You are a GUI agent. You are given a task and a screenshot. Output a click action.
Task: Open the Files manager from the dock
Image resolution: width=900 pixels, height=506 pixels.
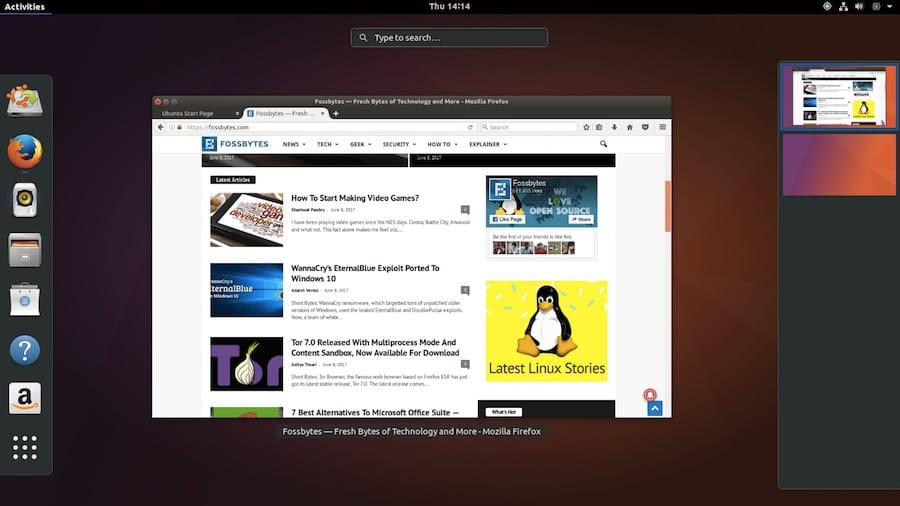click(25, 250)
